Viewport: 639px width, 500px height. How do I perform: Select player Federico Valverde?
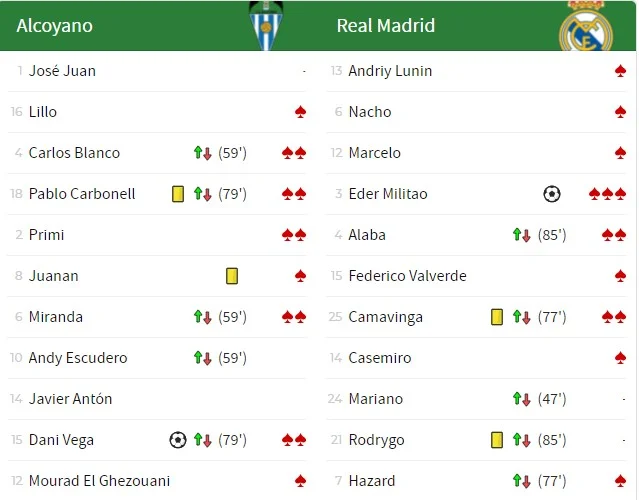tap(407, 276)
